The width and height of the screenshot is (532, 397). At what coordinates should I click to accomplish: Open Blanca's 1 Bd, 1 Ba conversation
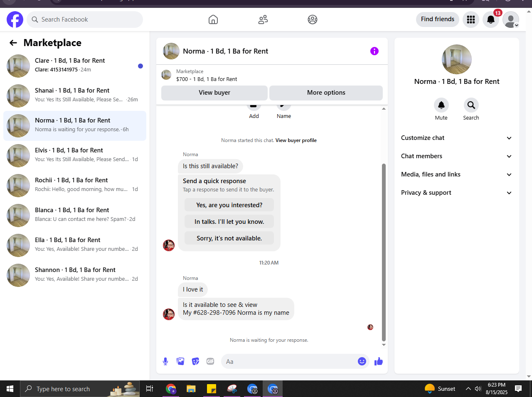(75, 216)
